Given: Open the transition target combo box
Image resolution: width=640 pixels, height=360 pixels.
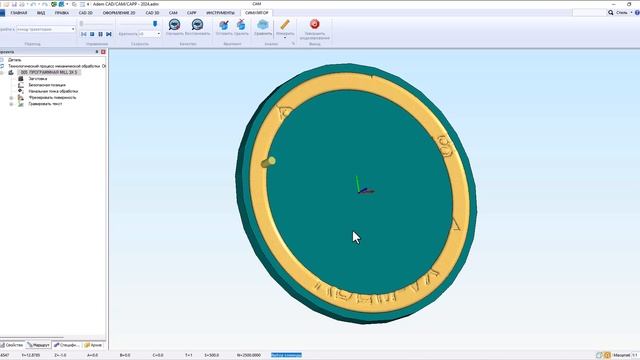Looking at the screenshot, I should (x=46, y=29).
